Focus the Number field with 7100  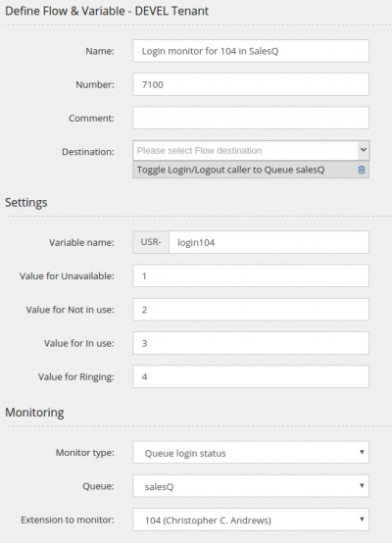[251, 84]
